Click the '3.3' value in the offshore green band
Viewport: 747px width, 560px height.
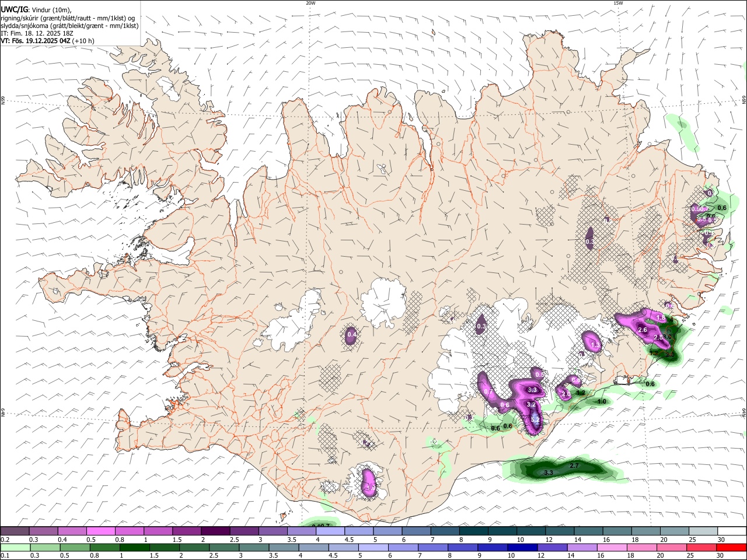(x=548, y=472)
